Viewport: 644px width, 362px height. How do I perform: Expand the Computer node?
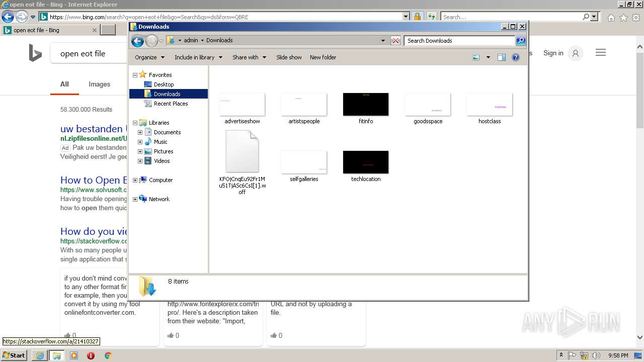pyautogui.click(x=135, y=180)
